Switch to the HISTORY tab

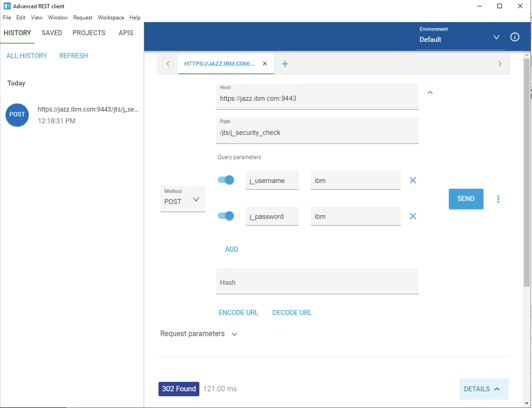pyautogui.click(x=17, y=33)
